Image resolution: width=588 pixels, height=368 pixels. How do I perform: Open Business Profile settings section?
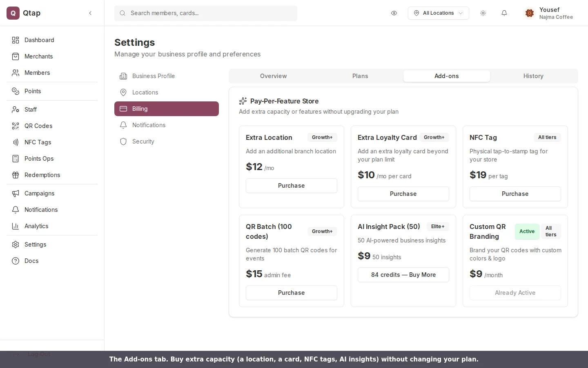click(x=167, y=76)
